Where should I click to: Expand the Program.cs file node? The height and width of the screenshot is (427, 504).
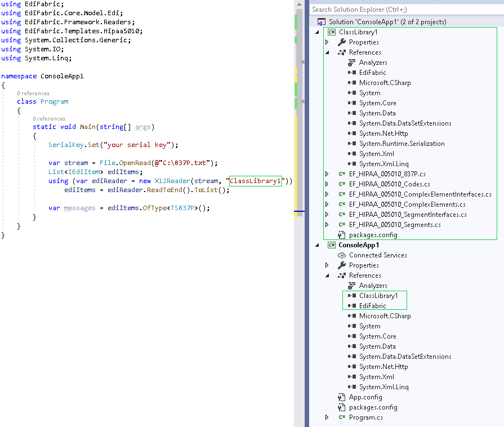coord(327,417)
